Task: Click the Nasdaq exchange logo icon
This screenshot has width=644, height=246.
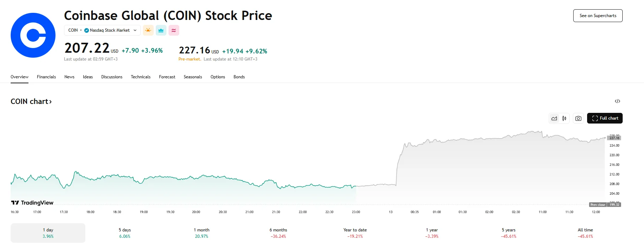Action: point(86,30)
